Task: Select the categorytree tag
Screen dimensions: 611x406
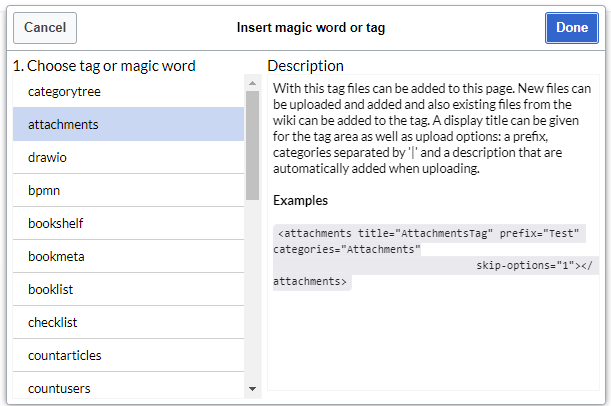Action: pyautogui.click(x=128, y=91)
